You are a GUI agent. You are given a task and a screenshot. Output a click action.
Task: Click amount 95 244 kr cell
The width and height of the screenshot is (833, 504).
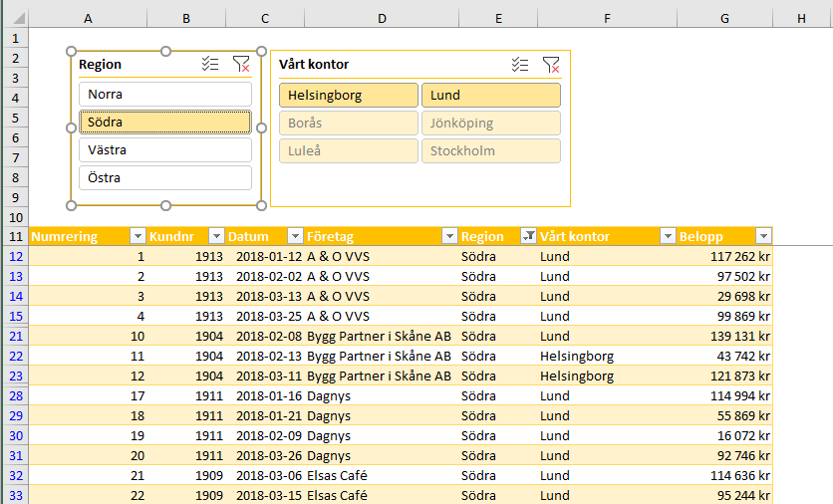[x=724, y=495]
